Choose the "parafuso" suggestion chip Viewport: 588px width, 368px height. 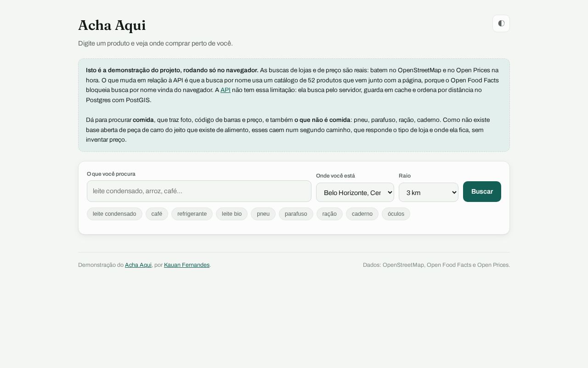296,214
